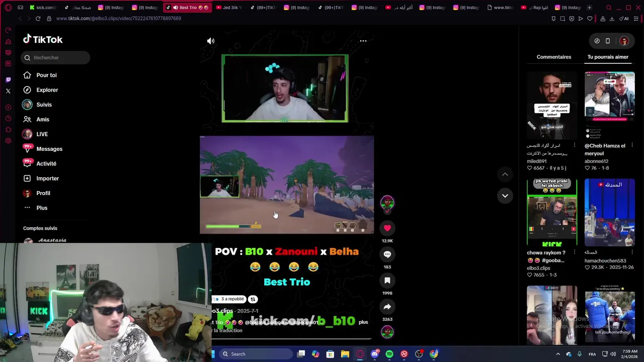644x362 pixels.
Task: Open the creator's avatar beside the video
Action: pyautogui.click(x=387, y=203)
